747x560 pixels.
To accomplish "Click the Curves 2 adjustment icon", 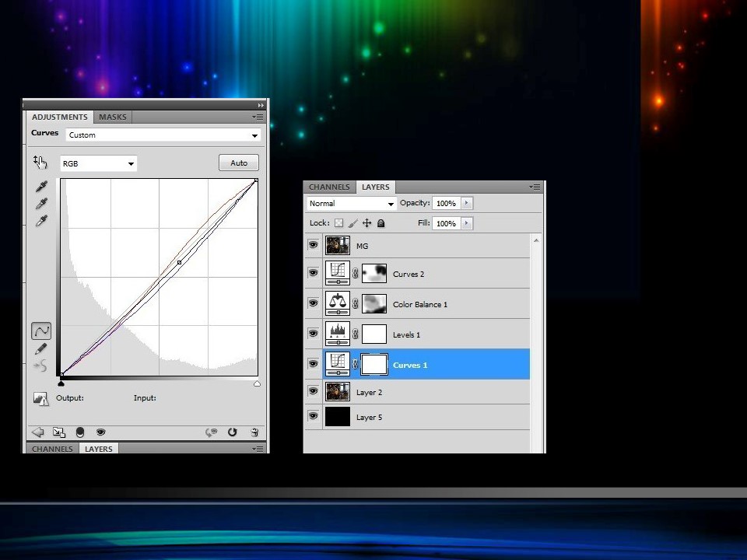I will click(338, 273).
